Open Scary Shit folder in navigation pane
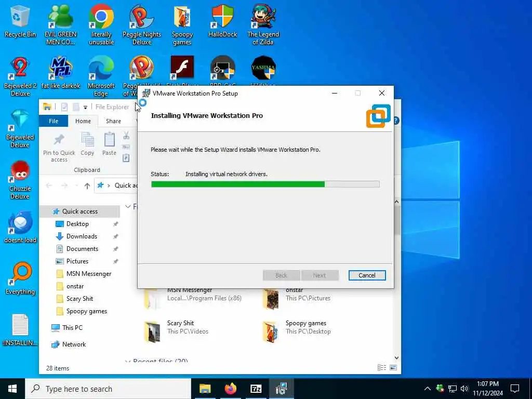 click(79, 299)
